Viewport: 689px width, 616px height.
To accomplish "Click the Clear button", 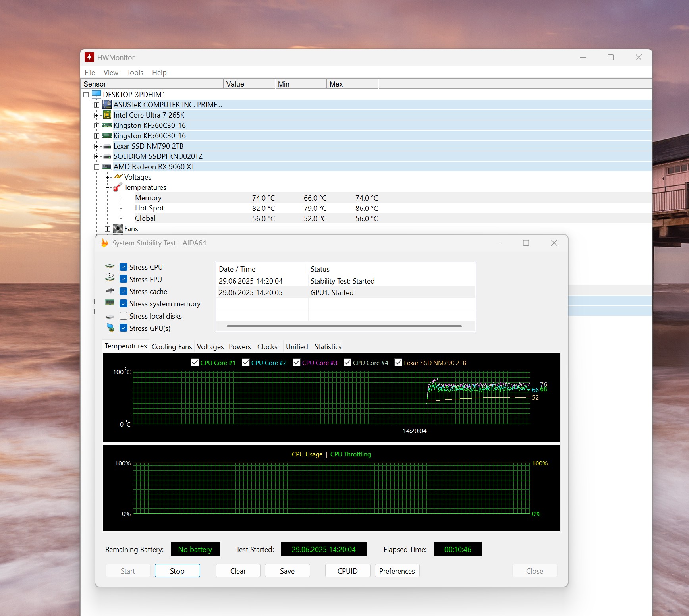I will (x=238, y=571).
